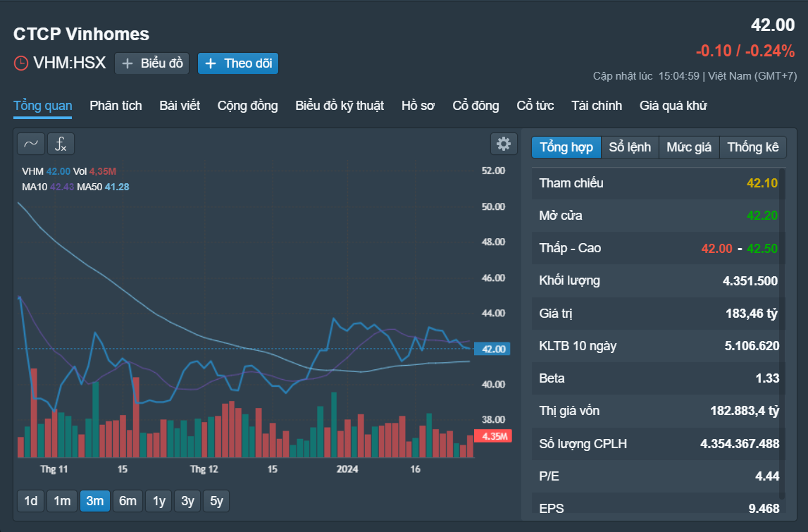Click the Mở cửa value 42.20
Image resolution: width=808 pixels, height=532 pixels.
pos(762,216)
